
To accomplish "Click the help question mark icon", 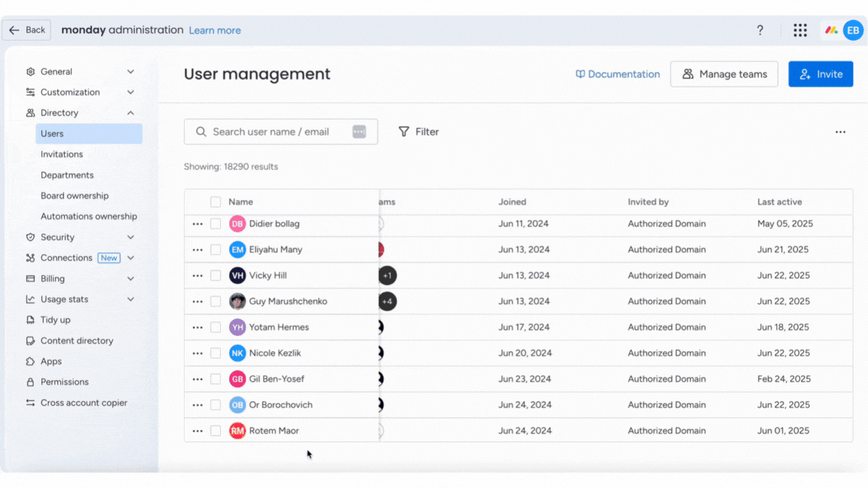I will [x=760, y=30].
